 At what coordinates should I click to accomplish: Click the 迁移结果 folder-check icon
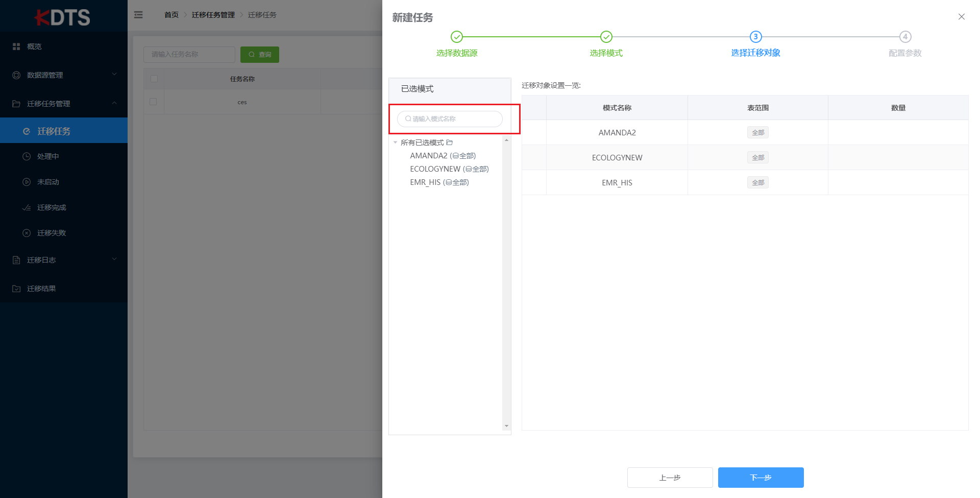[x=16, y=289]
